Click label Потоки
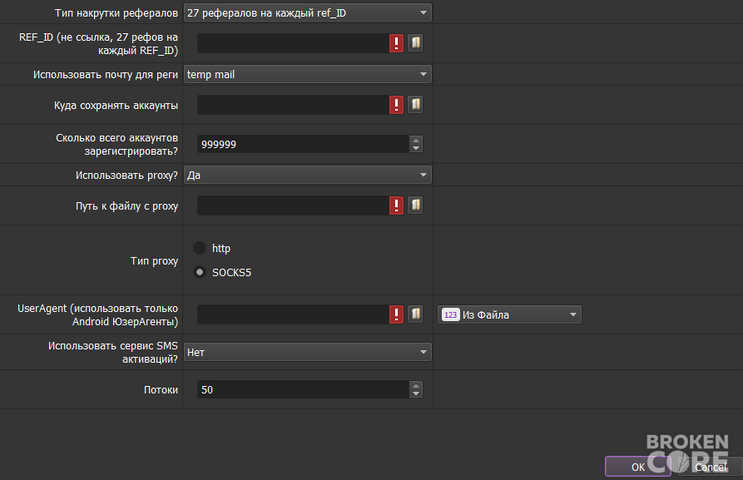The width and height of the screenshot is (743, 480). tap(161, 390)
